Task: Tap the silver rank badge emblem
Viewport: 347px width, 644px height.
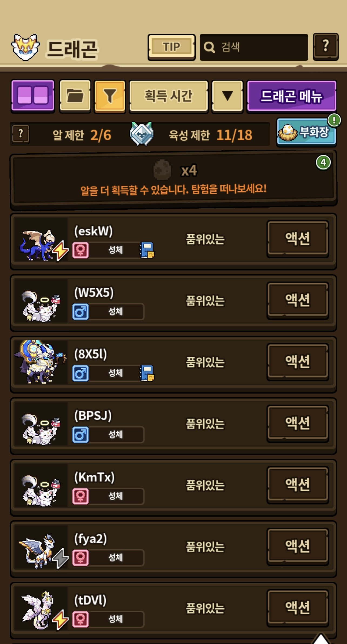Action: pyautogui.click(x=141, y=134)
